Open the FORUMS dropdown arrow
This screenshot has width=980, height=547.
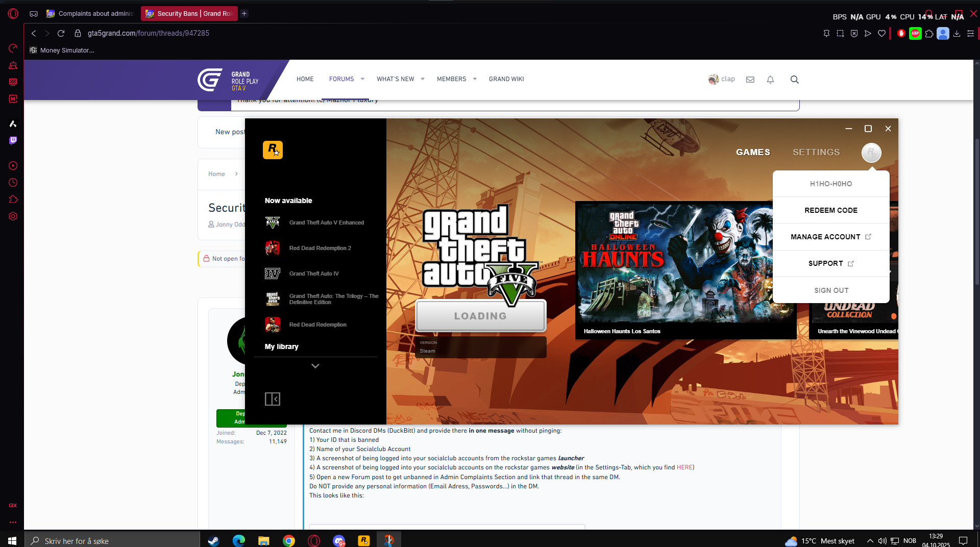(362, 79)
